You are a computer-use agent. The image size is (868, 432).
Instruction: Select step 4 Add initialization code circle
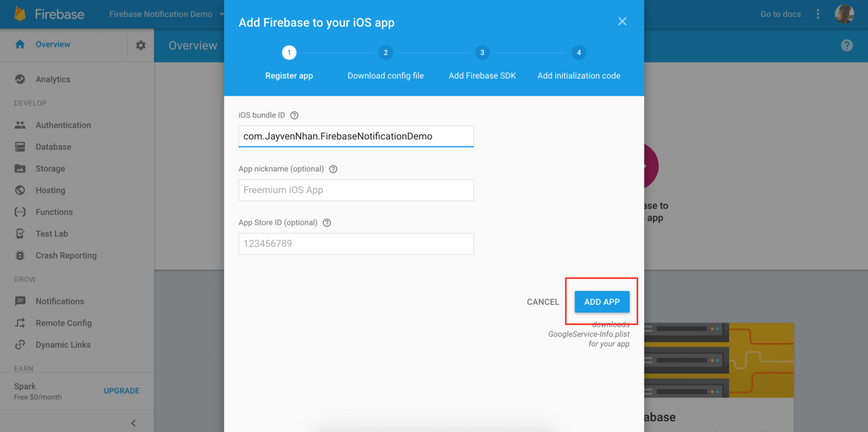[x=579, y=53]
